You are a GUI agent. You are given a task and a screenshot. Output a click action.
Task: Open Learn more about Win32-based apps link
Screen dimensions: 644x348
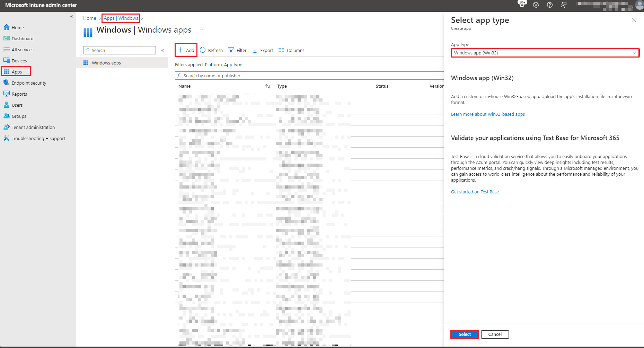pyautogui.click(x=488, y=114)
